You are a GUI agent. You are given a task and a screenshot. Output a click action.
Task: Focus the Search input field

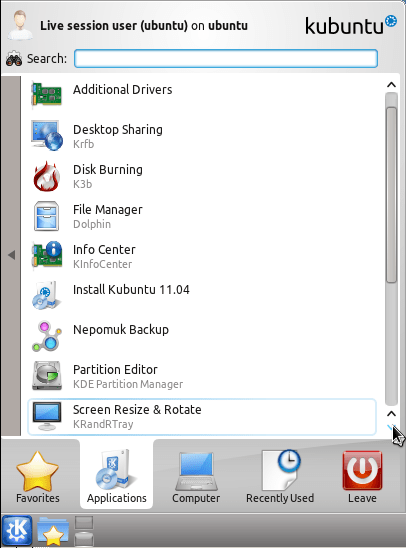click(x=226, y=58)
